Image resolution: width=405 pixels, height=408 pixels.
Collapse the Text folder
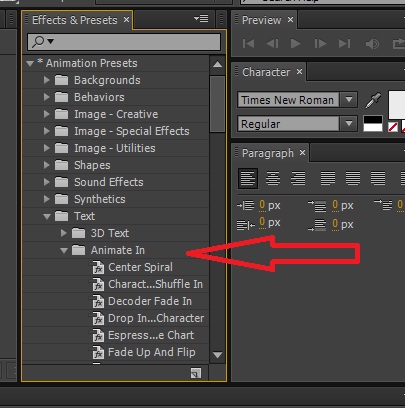(x=47, y=217)
